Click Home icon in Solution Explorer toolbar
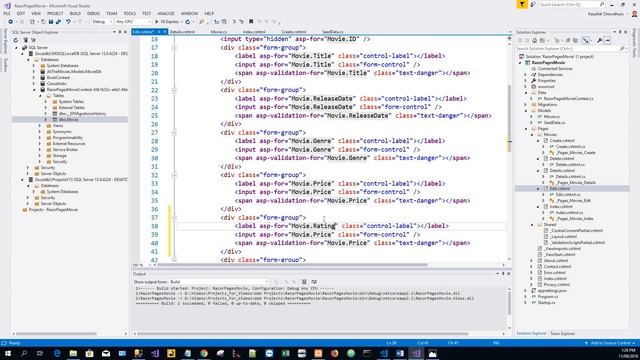The width and height of the screenshot is (640, 360). pyautogui.click(x=534, y=40)
